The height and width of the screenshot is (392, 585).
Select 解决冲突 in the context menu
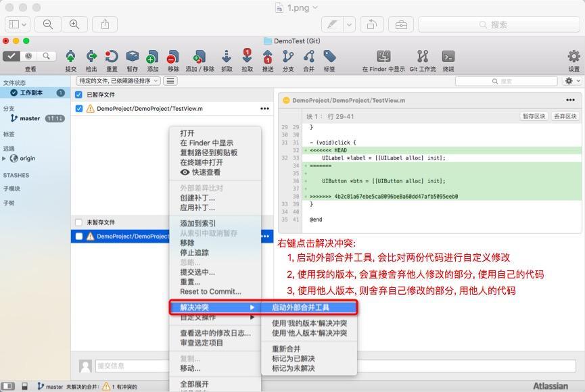point(215,308)
